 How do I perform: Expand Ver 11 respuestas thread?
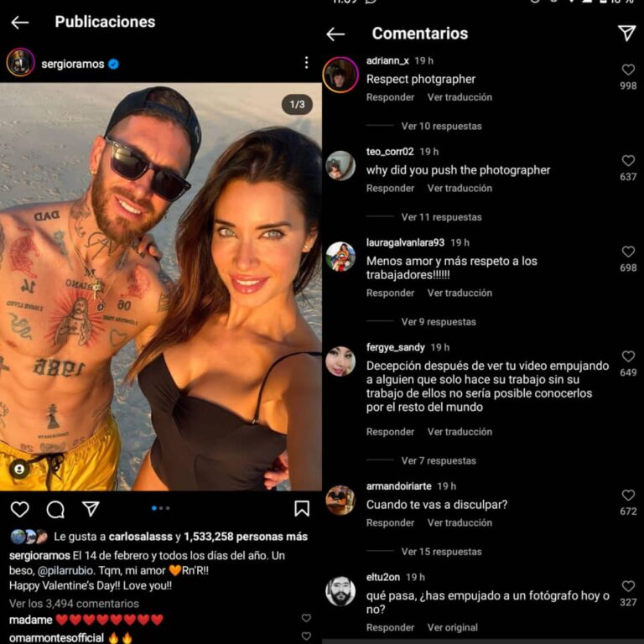[442, 217]
